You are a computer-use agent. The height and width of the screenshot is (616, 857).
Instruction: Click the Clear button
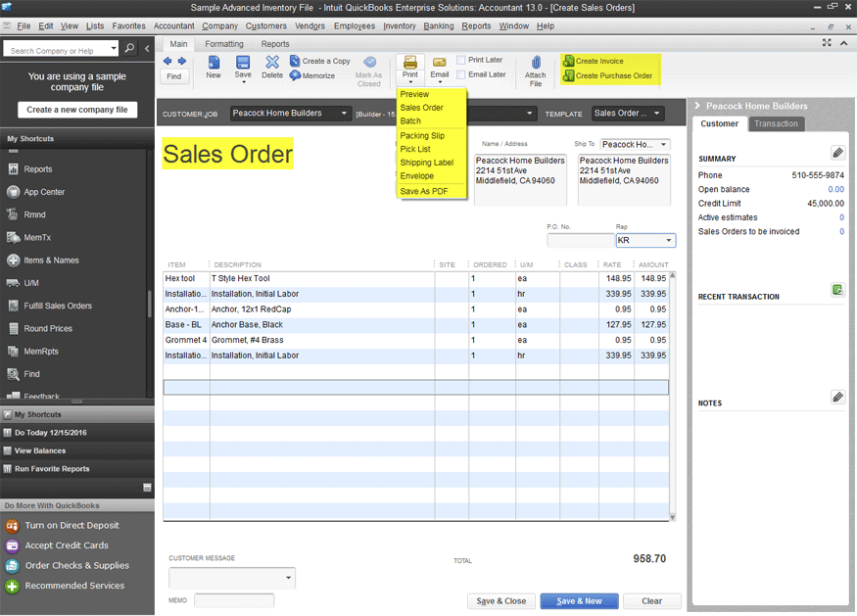[x=651, y=601]
